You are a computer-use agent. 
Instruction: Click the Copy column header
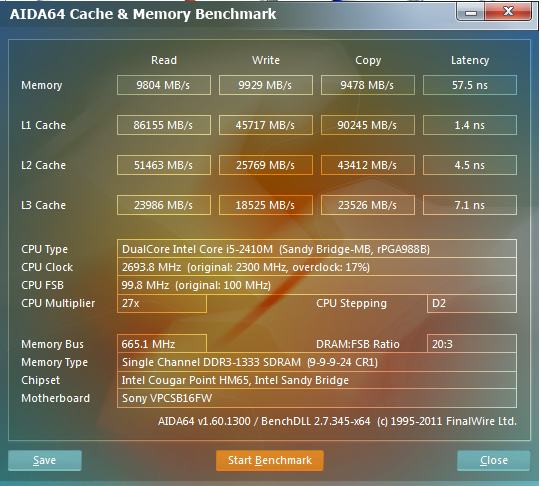click(x=368, y=60)
